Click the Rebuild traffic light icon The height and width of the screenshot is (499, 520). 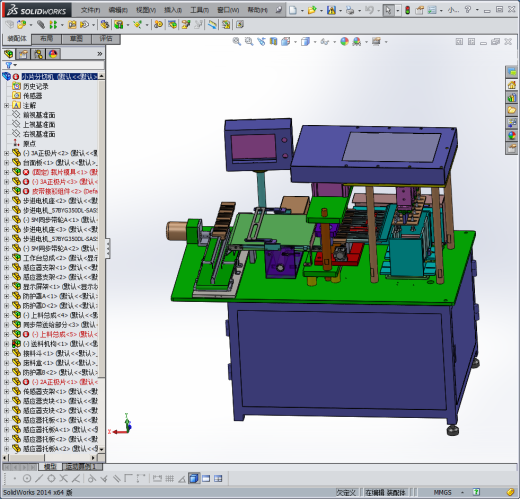click(407, 10)
